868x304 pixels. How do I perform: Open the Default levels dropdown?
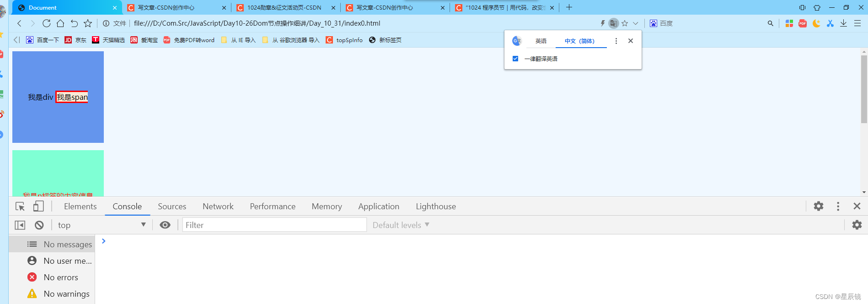[401, 225]
